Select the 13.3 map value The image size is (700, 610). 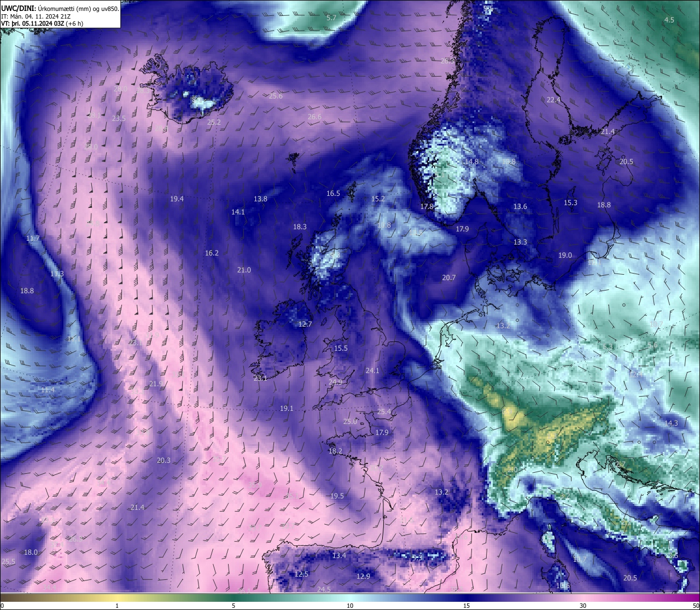[x=520, y=242]
